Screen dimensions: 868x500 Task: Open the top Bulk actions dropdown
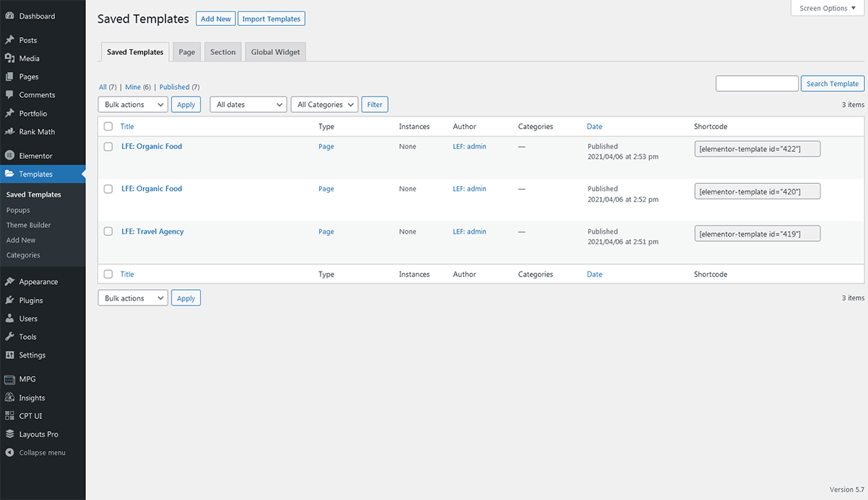pos(133,105)
